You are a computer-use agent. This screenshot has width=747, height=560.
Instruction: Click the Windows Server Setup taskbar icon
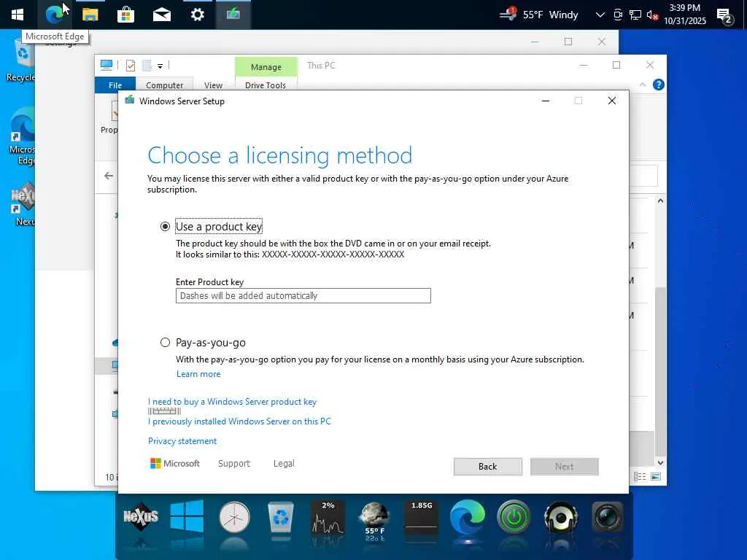pos(233,15)
